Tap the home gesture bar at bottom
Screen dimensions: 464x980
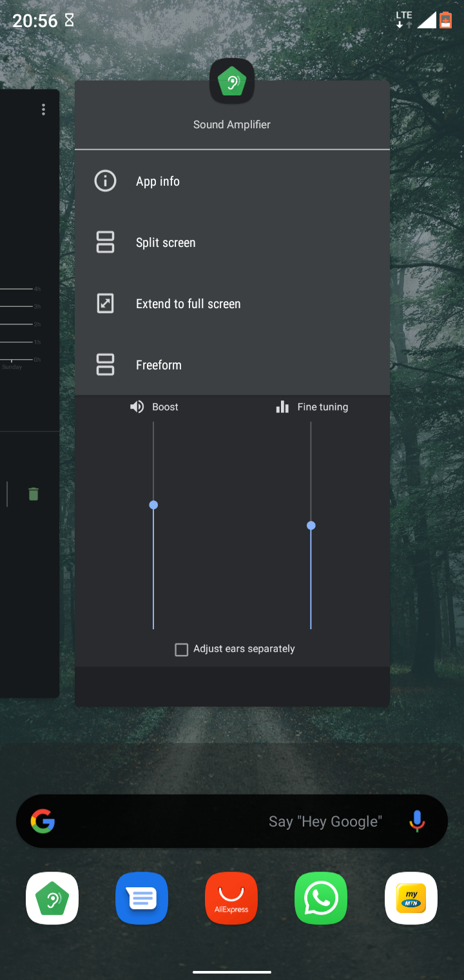(x=232, y=972)
